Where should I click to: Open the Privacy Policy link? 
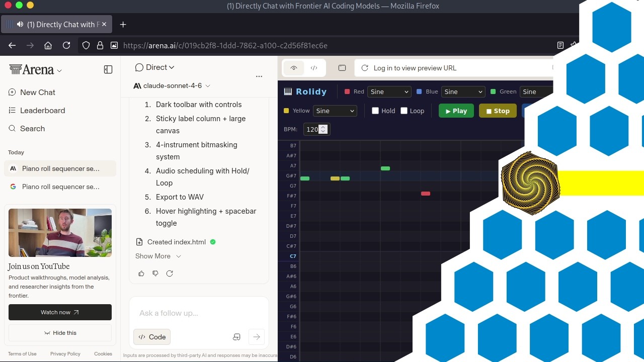(65, 354)
